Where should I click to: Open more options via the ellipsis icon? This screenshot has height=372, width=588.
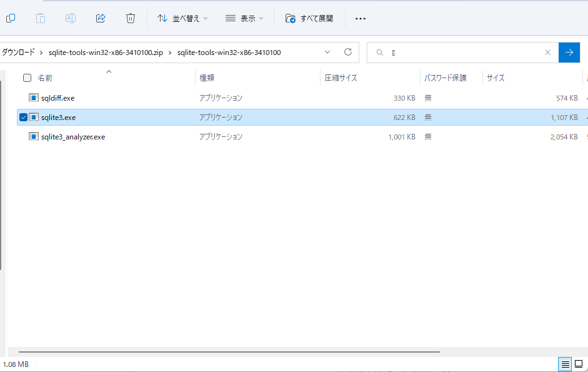coord(361,19)
